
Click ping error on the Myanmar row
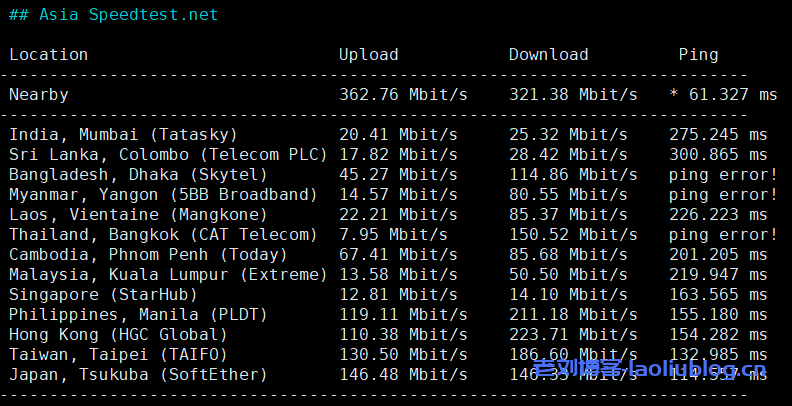click(x=723, y=195)
